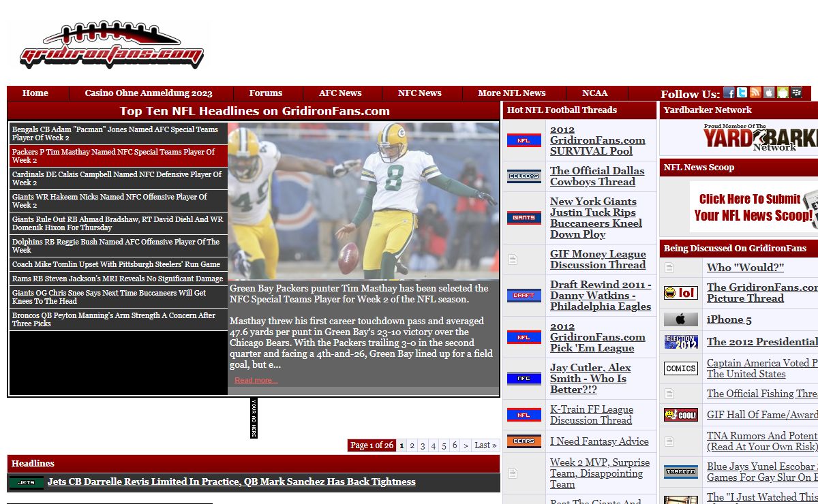Open the NCAA menu item
Viewport: 818px width, 504px height.
click(595, 93)
